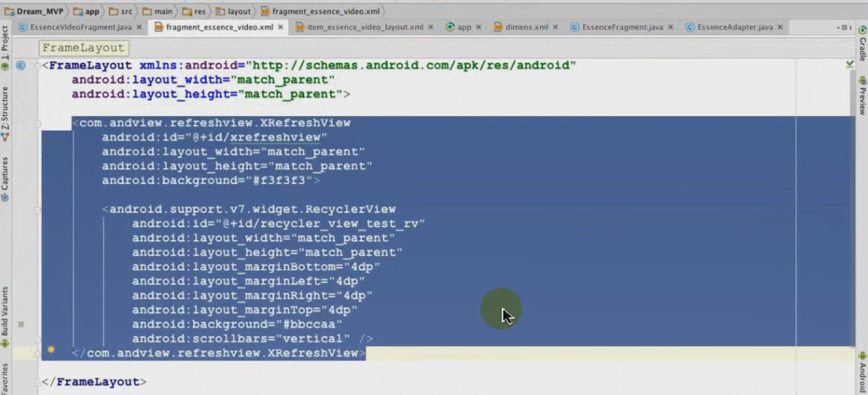Click the layout_marginLeft="4dp" line
The height and width of the screenshot is (395, 868).
249,281
